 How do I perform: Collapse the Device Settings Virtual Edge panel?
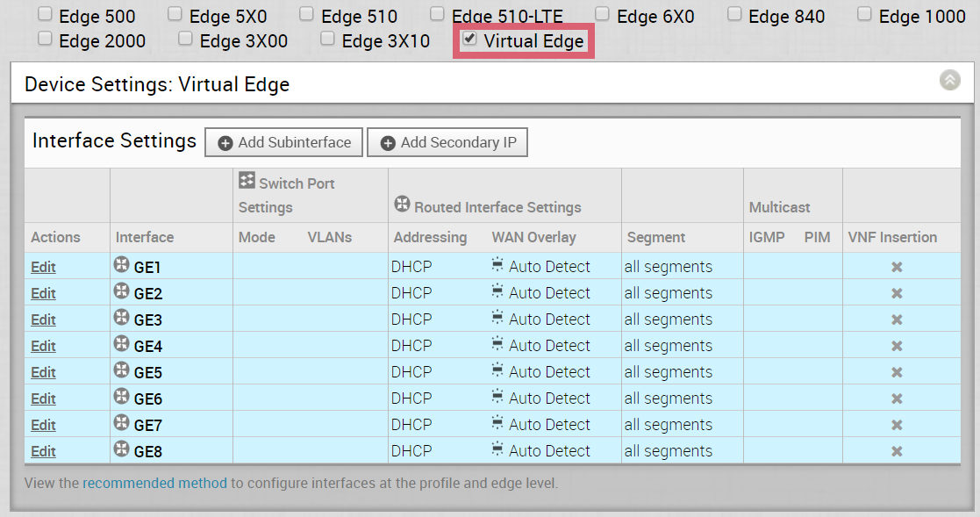tap(949, 81)
